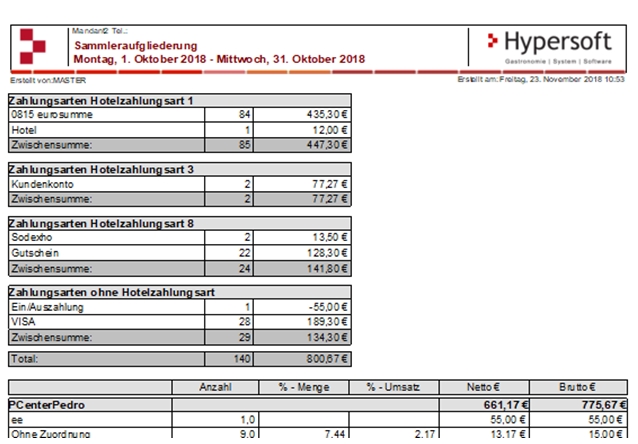Screen dimensions: 638x444
Task: Click the Brutto € column header
Action: click(x=579, y=387)
